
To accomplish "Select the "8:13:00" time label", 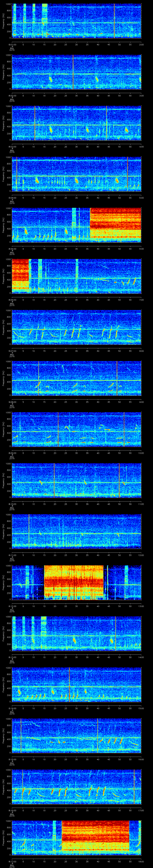I will (12, 657).
